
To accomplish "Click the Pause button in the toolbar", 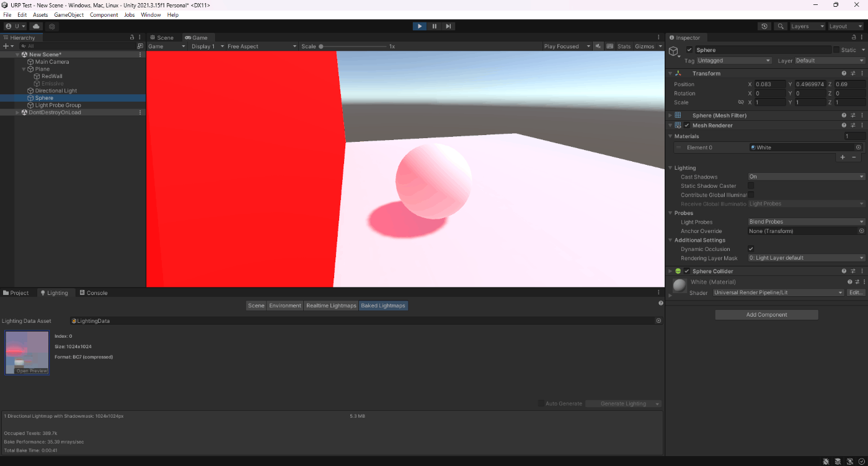I will [x=434, y=26].
